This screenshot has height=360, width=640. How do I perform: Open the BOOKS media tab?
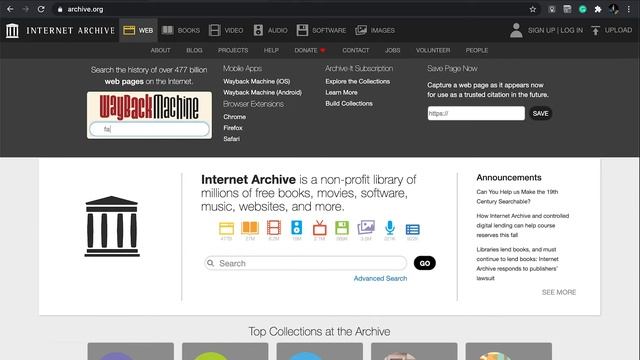coord(181,30)
